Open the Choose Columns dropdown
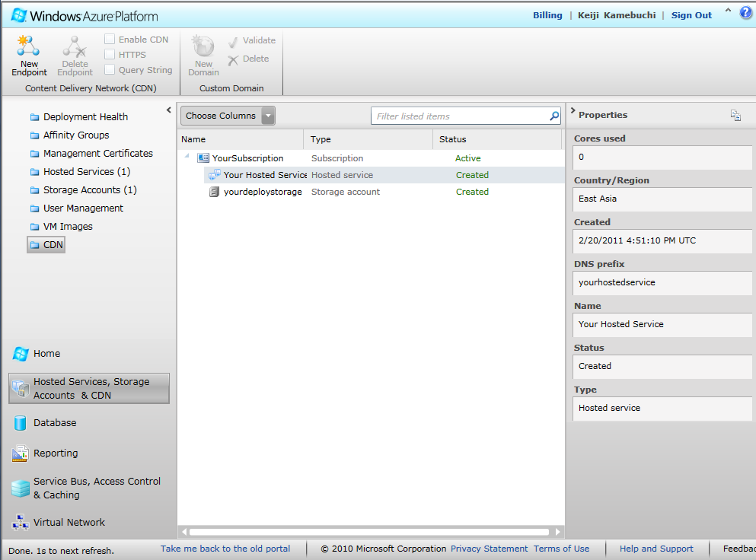The image size is (756, 560). coord(268,116)
